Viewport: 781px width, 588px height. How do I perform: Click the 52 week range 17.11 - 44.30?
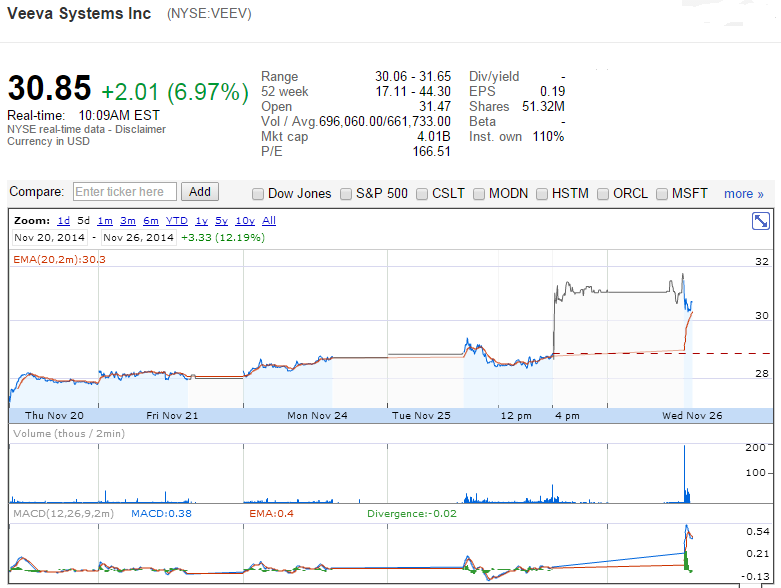point(413,92)
